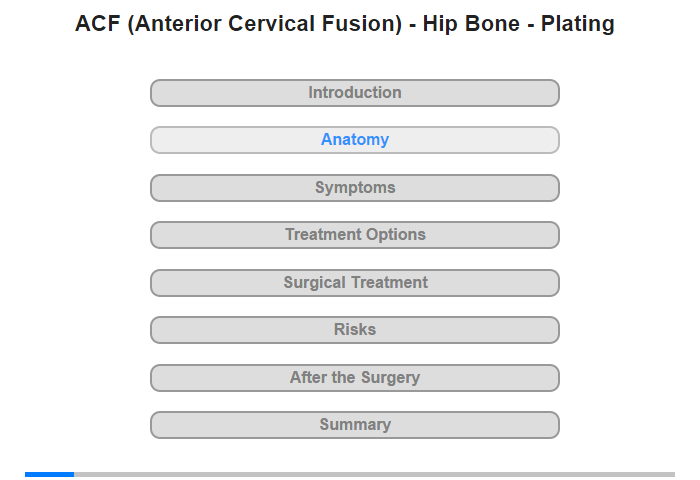Click the Risks menu entry
Image resolution: width=700 pixels, height=480 pixels.
coord(355,330)
